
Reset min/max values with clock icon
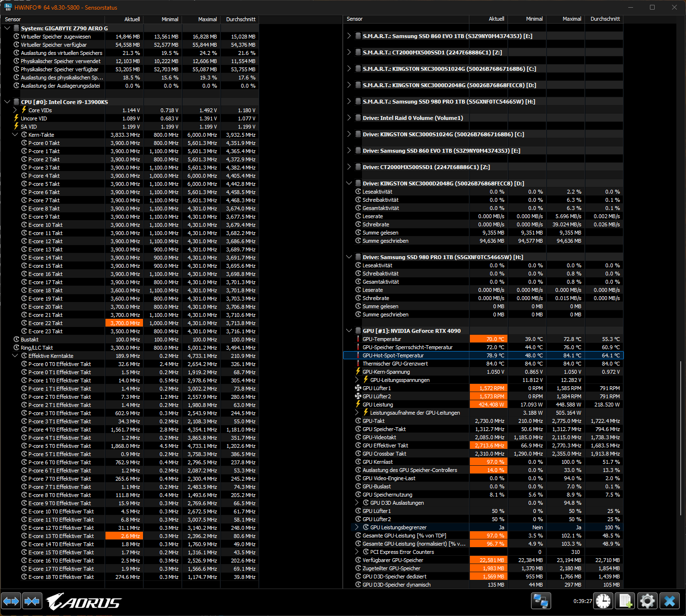point(603,601)
